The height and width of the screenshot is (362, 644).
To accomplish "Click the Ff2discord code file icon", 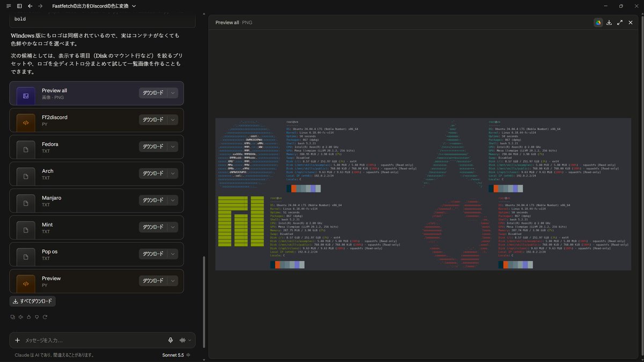I will (x=26, y=122).
